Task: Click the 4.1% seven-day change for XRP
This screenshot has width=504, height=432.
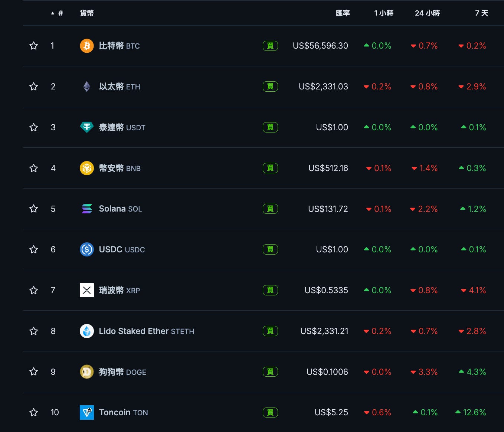Action: click(x=474, y=290)
